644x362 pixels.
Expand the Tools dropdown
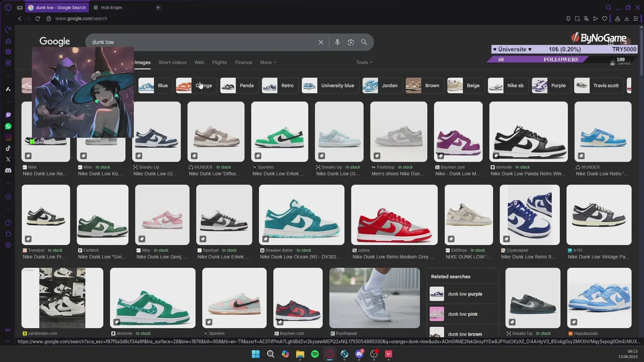coord(364,62)
